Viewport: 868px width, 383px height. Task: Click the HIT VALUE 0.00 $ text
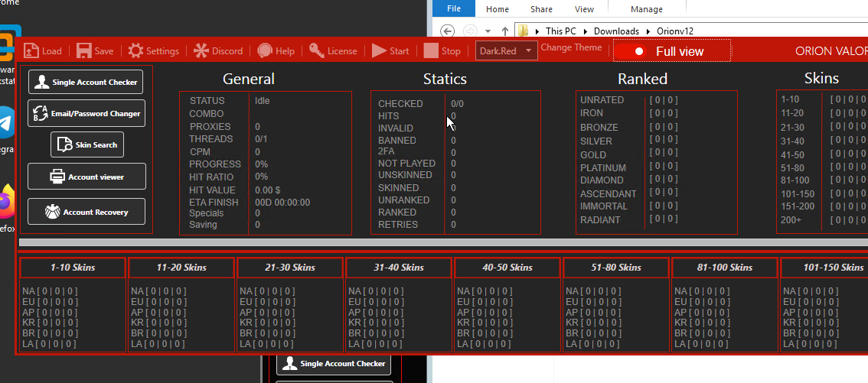coord(267,190)
